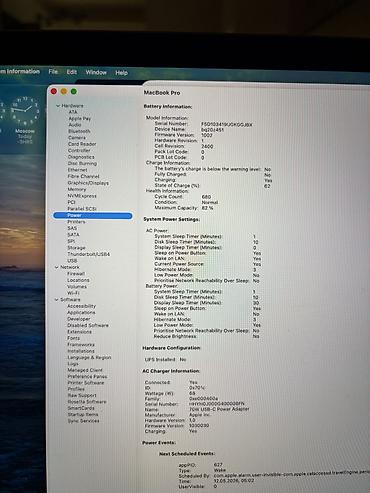Select SPI in the sidebar
The width and height of the screenshot is (370, 493).
[x=71, y=241]
